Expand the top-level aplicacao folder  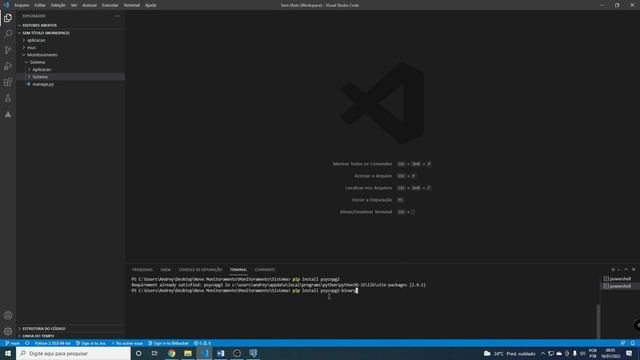click(70, 40)
